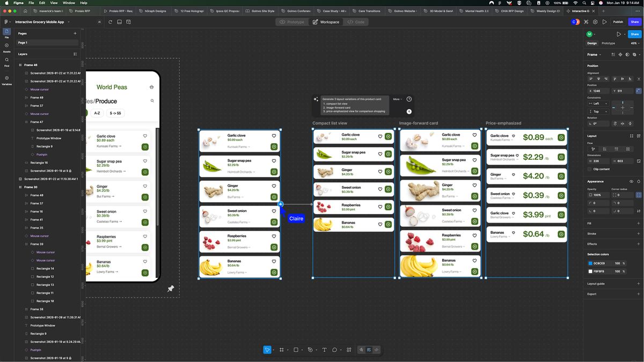Viewport: 644px width, 362px height.
Task: Click the Publish button
Action: click(x=619, y=22)
